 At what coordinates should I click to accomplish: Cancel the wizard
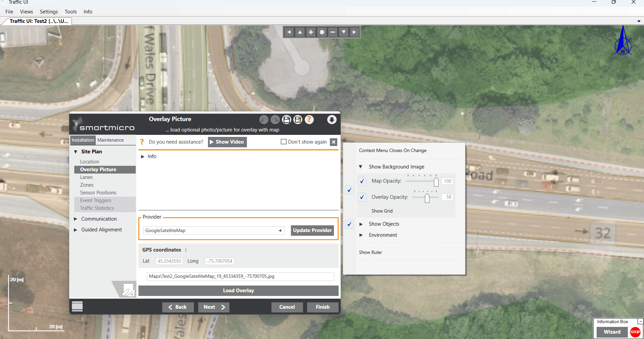287,307
